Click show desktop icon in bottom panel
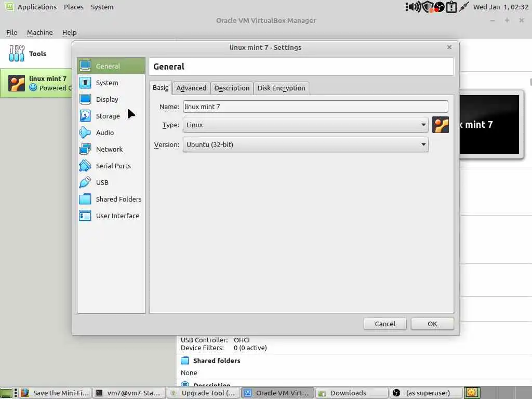The image size is (532, 399). point(6,393)
